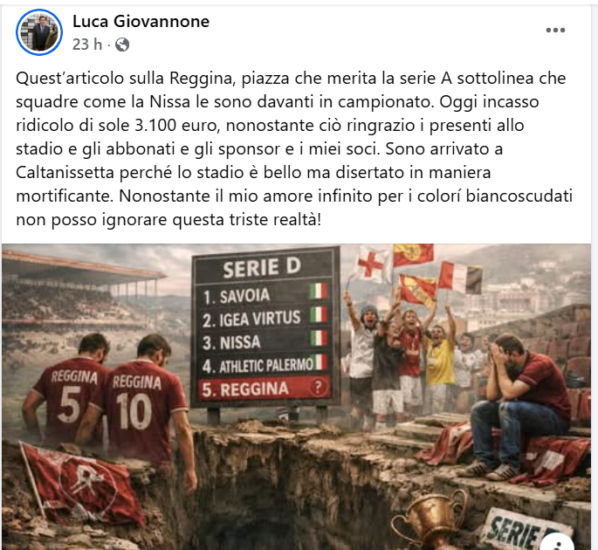The image size is (598, 550).
Task: Click the white red-cross flag in the image
Action: [369, 262]
